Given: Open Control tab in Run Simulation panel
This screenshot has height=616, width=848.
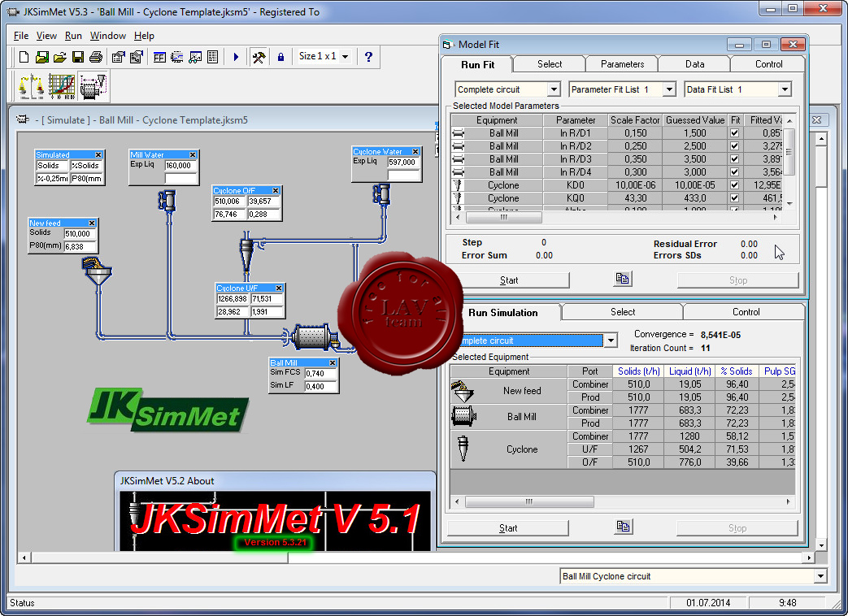Looking at the screenshot, I should [746, 312].
